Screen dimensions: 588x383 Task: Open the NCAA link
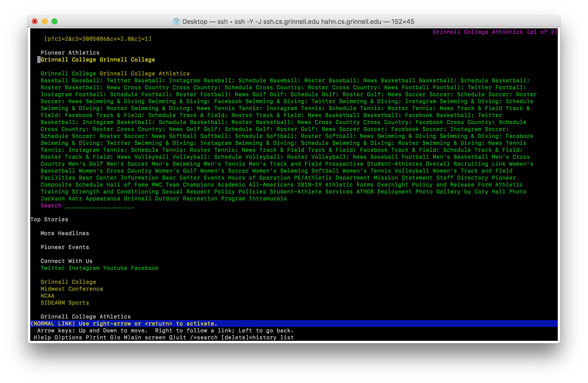(47, 296)
